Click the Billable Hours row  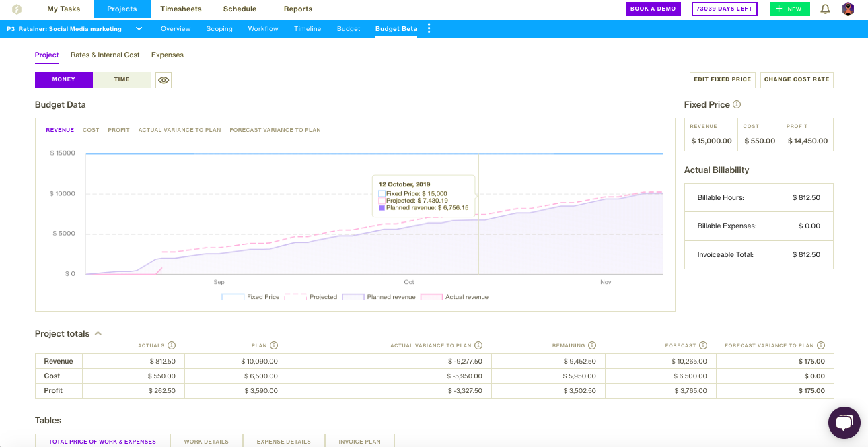(759, 198)
